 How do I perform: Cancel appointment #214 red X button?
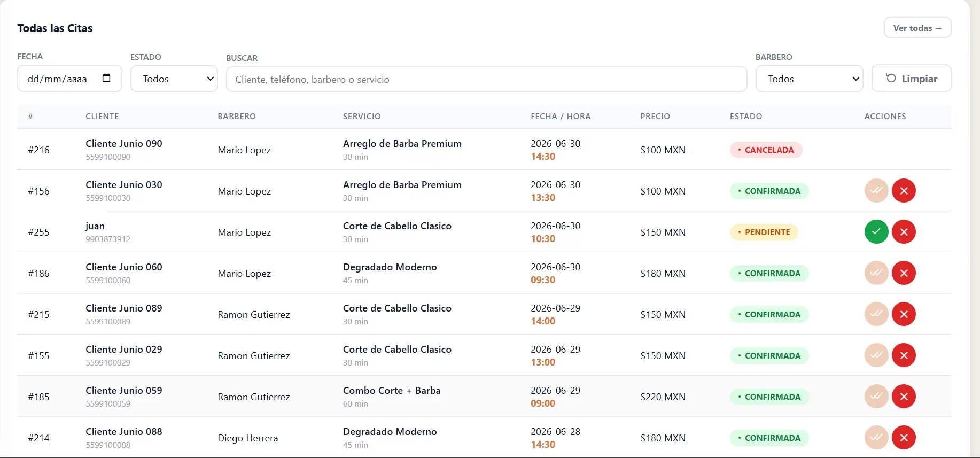(904, 438)
